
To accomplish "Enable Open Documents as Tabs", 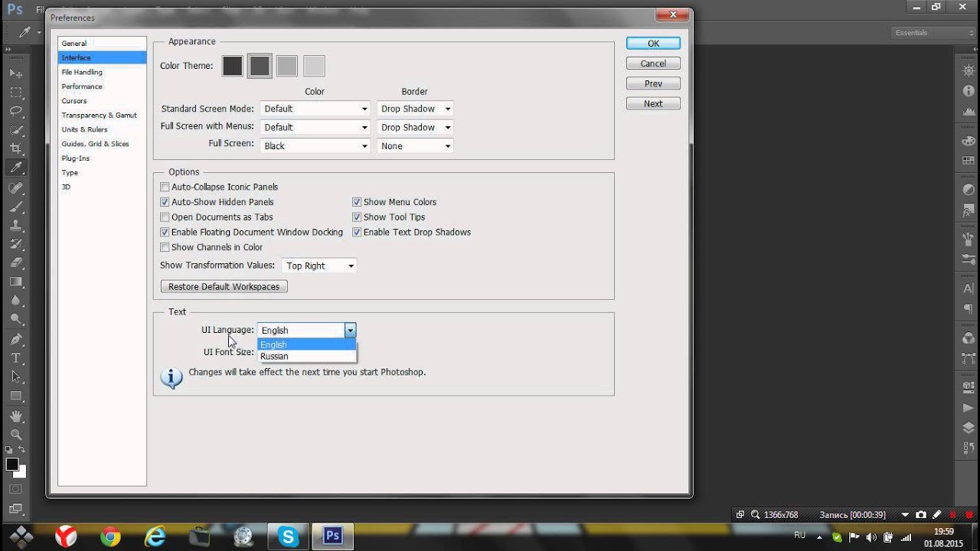I will tap(165, 217).
